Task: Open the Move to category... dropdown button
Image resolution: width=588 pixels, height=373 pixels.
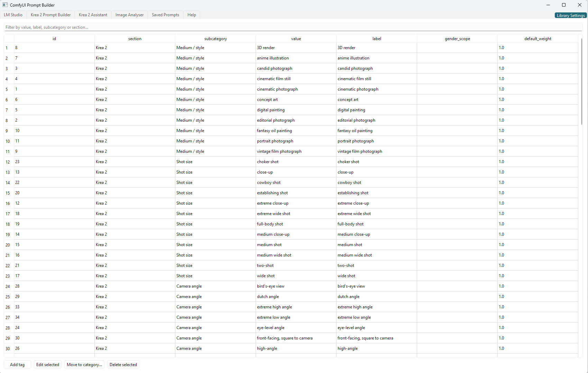Action: [84, 365]
